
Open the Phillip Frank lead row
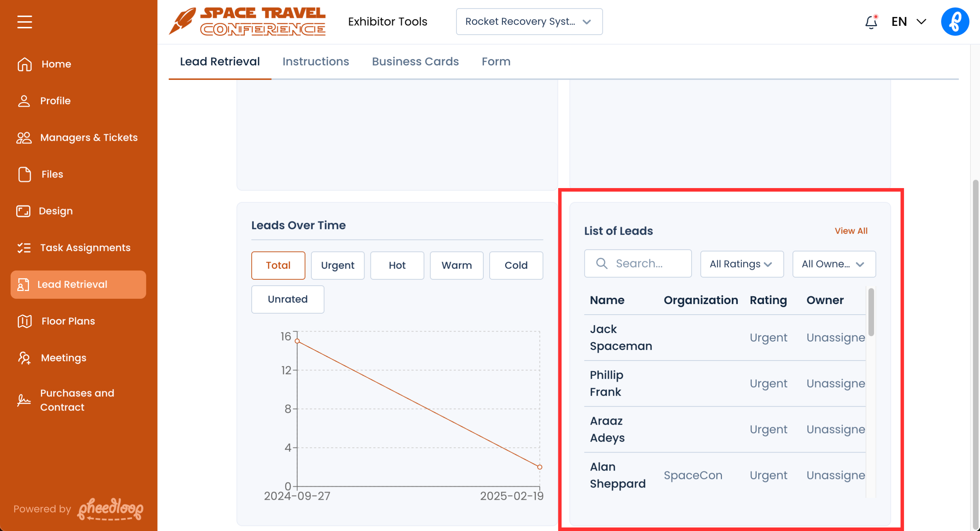[725, 384]
